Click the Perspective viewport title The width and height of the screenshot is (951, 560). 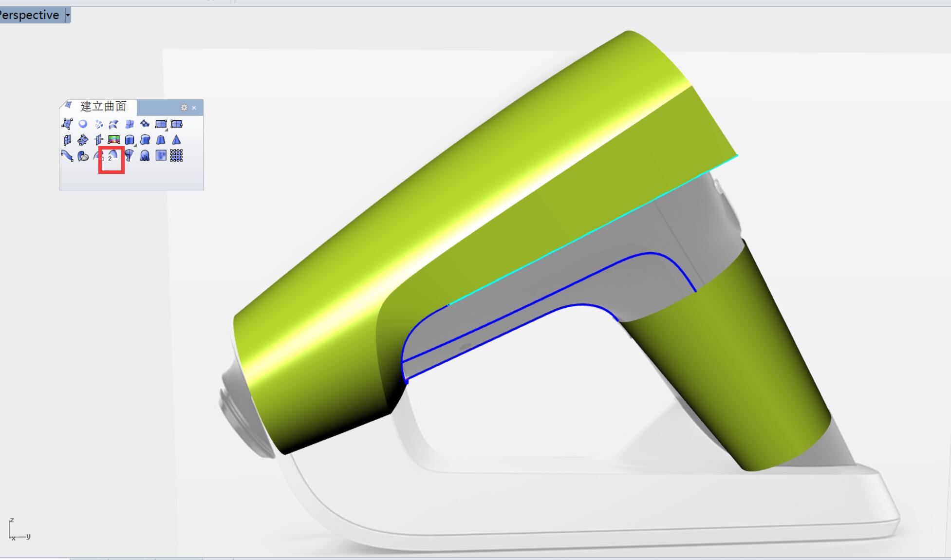pyautogui.click(x=29, y=15)
